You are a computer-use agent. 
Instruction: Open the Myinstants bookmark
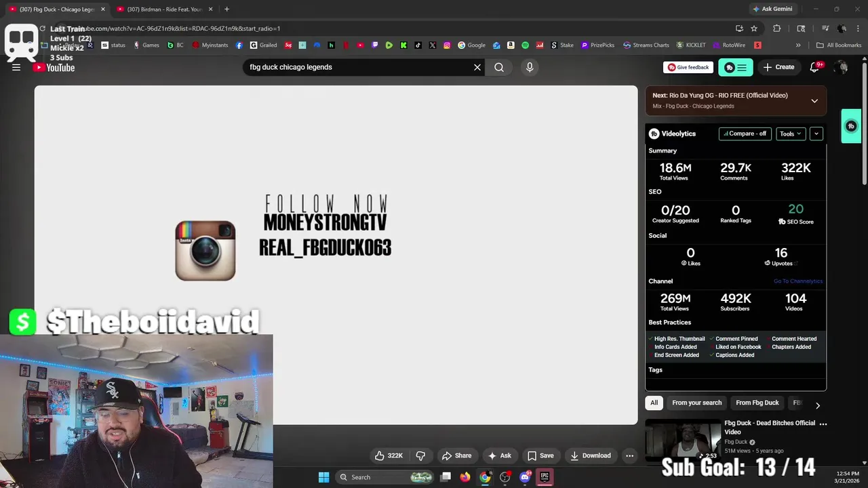(210, 45)
